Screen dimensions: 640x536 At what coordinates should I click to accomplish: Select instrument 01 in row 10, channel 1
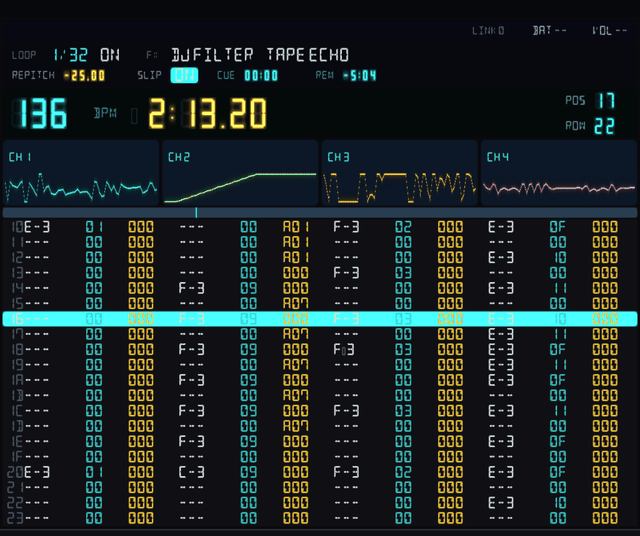[94, 227]
